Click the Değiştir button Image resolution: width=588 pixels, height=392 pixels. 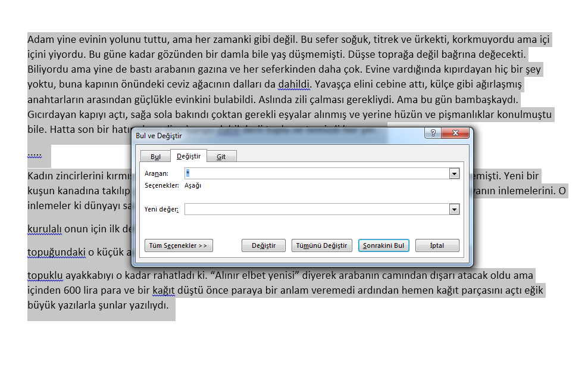pyautogui.click(x=264, y=245)
